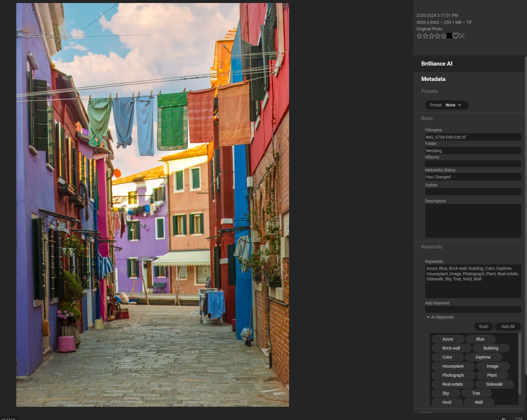This screenshot has height=420, width=527.
Task: Toggle the Vivid AI keyword pill
Action: coord(447,402)
